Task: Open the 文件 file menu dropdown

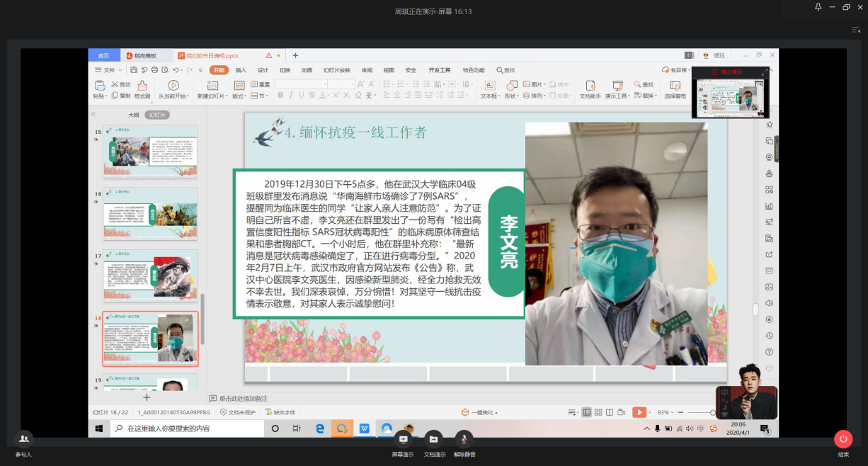Action: click(108, 70)
